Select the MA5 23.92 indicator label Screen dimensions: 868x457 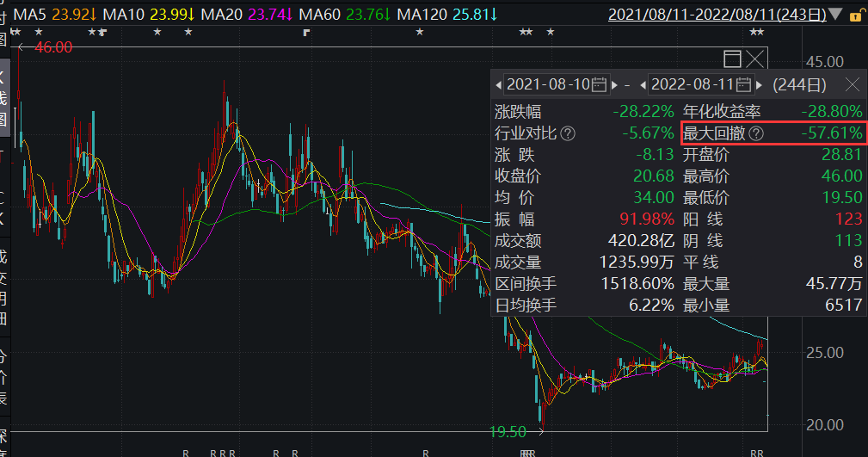coord(54,15)
